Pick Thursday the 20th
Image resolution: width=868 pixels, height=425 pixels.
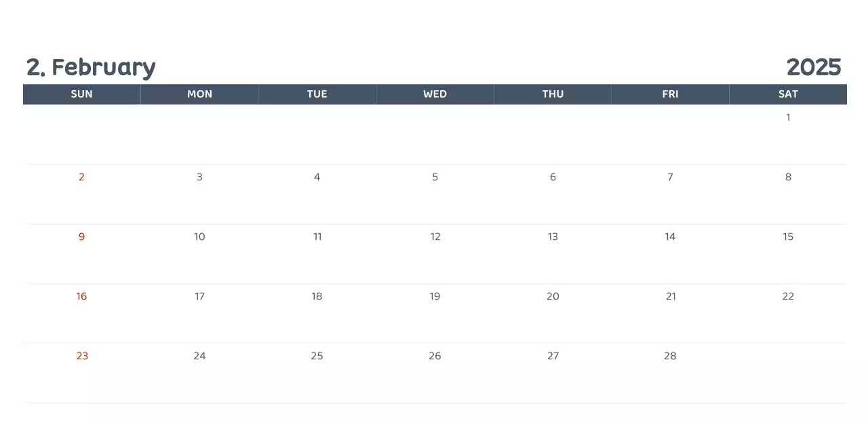click(553, 296)
